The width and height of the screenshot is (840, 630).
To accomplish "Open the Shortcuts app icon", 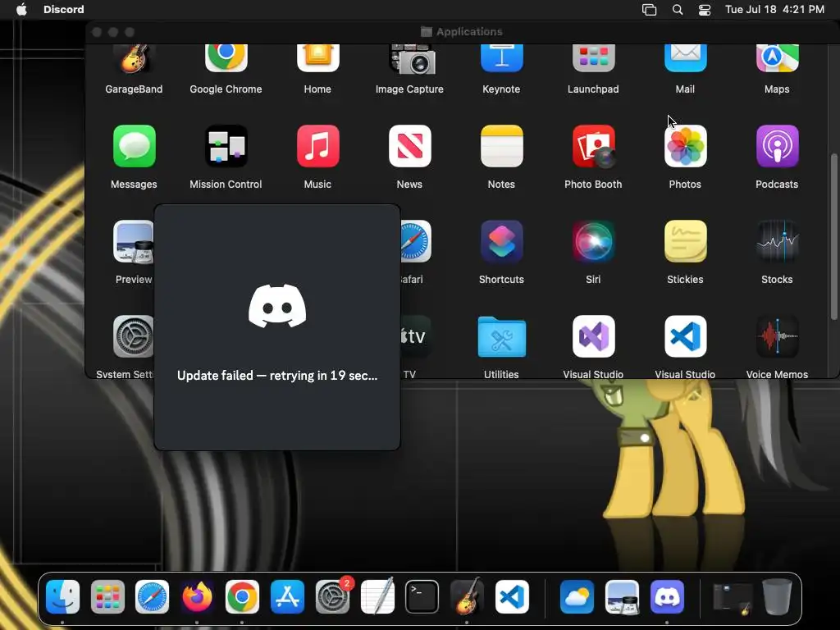I will tap(501, 242).
